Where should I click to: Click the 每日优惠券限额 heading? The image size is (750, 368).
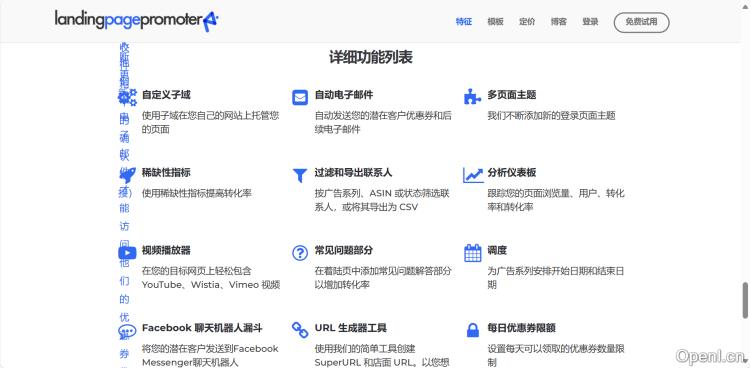coord(521,328)
